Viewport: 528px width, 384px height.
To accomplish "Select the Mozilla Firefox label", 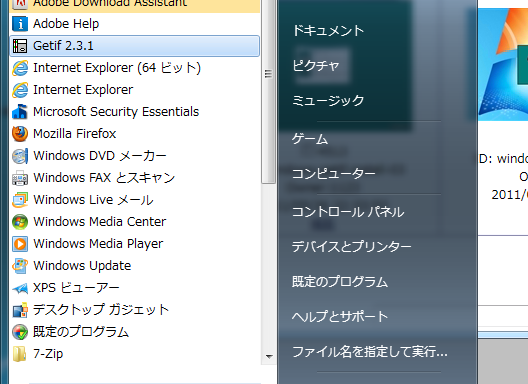I will point(74,134).
